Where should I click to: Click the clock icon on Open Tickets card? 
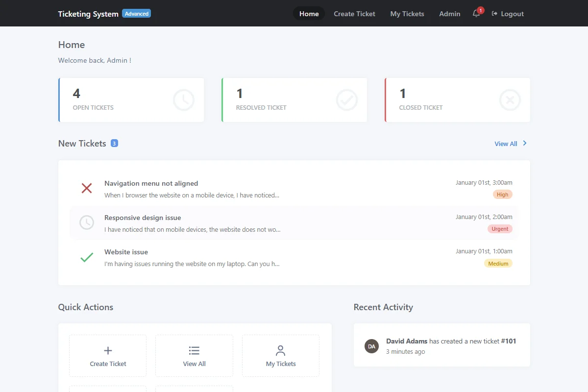pyautogui.click(x=184, y=100)
